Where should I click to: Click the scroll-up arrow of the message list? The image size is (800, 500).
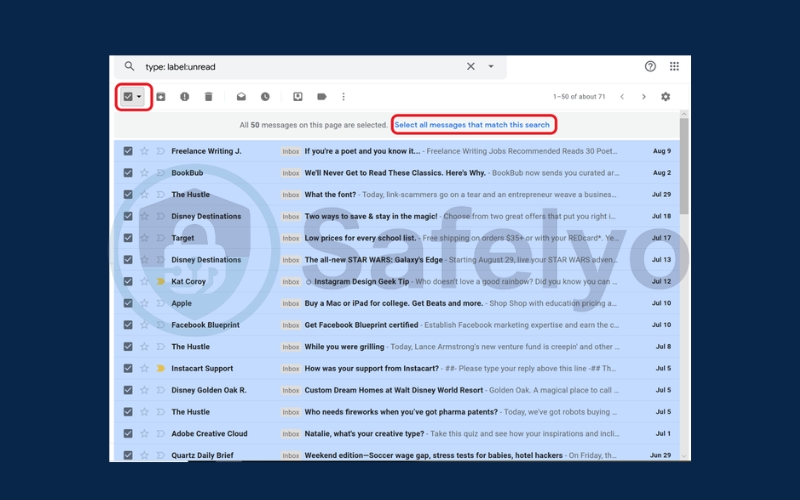[684, 114]
